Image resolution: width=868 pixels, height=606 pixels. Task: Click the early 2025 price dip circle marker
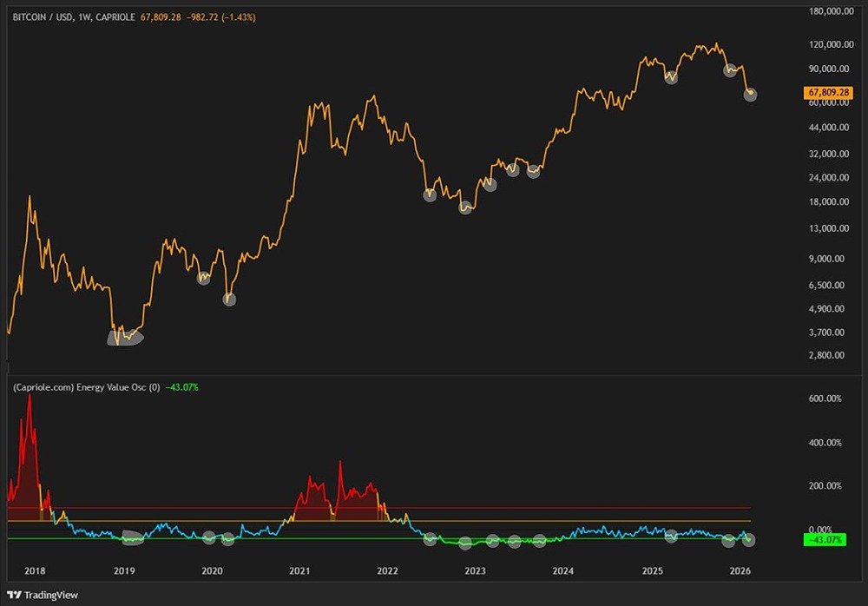point(670,77)
